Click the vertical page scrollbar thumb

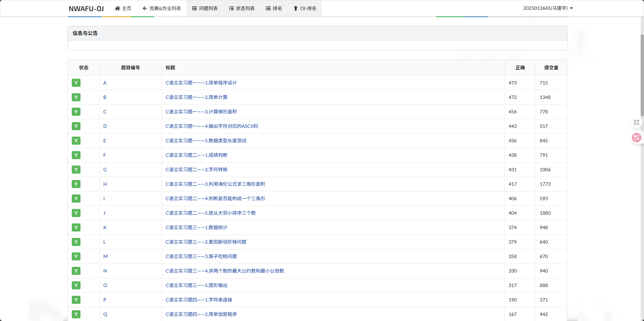(x=642, y=74)
